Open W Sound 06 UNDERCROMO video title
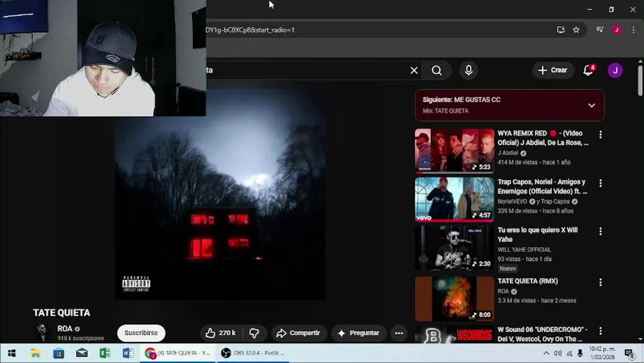Viewport: 644px width, 363px height. (542, 334)
